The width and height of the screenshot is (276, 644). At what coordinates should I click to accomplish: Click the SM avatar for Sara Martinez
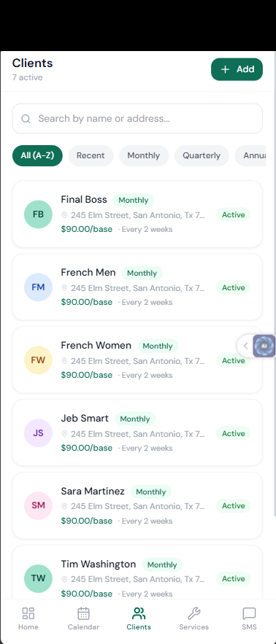click(x=38, y=505)
